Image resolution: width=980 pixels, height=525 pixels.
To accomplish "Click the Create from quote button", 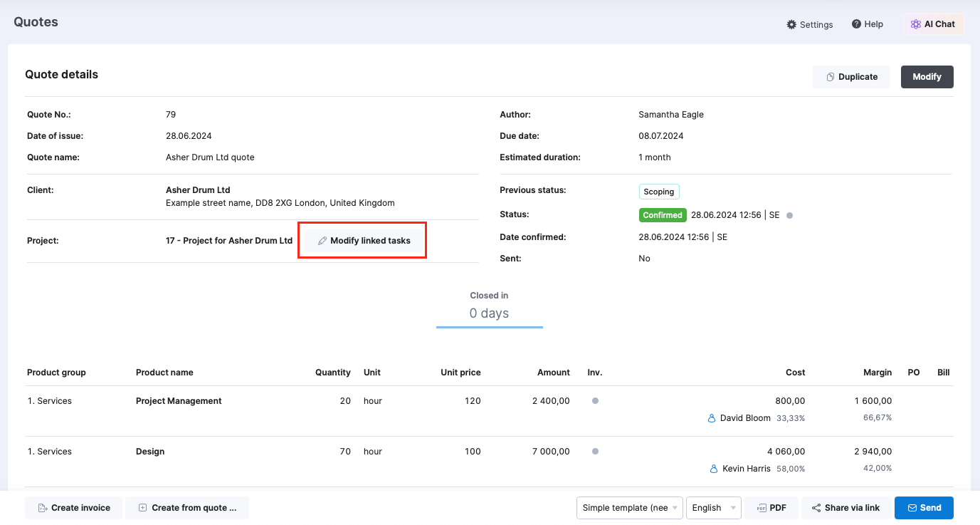I will (187, 508).
